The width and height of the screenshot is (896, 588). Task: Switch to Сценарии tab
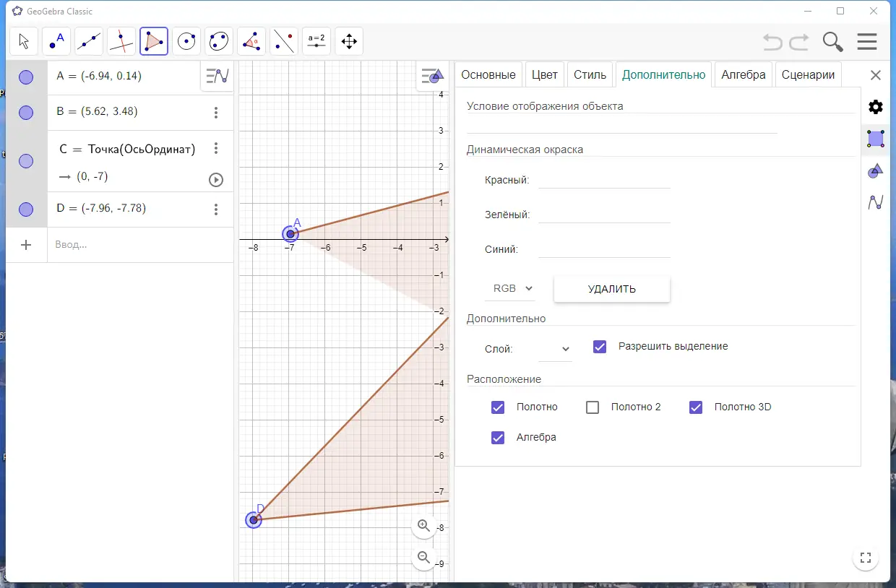point(808,74)
